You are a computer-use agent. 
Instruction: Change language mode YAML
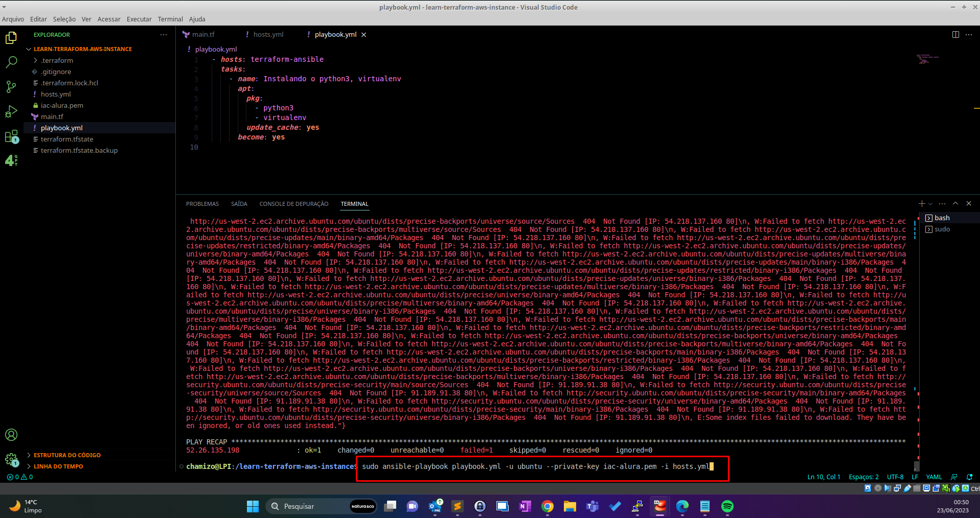tap(934, 477)
